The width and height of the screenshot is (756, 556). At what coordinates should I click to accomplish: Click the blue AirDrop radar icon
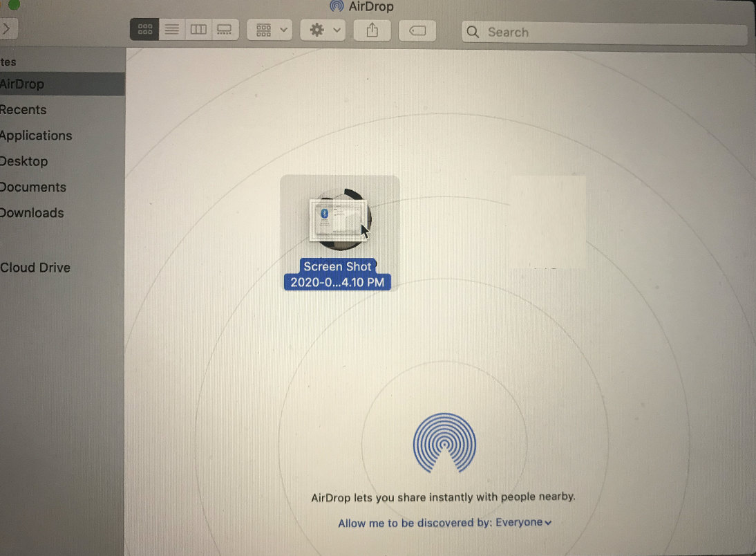(444, 443)
